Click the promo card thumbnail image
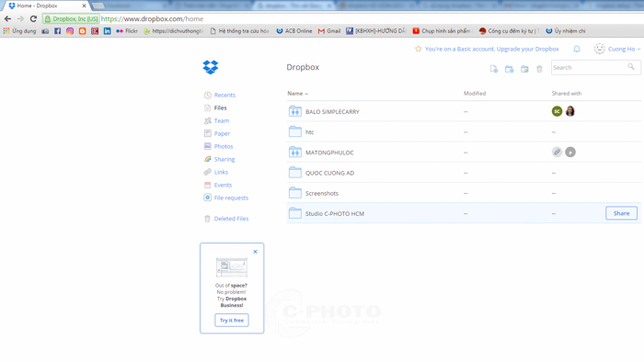644x362 pixels. click(x=232, y=267)
